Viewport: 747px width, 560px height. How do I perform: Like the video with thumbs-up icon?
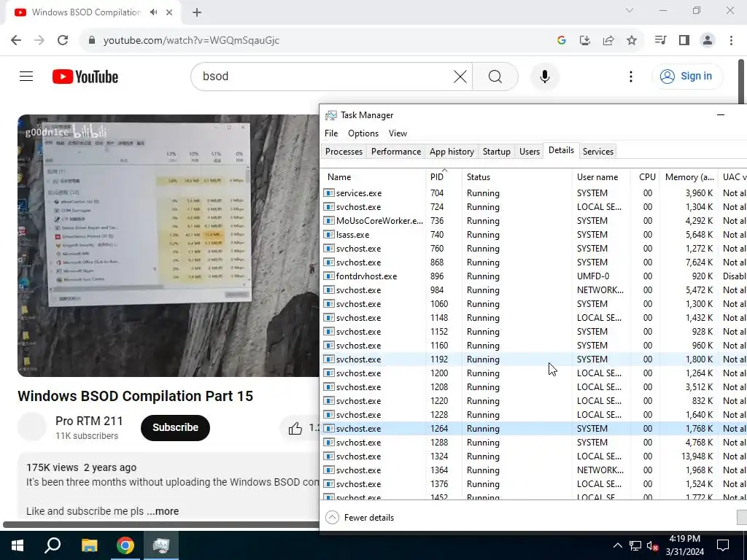click(x=295, y=428)
